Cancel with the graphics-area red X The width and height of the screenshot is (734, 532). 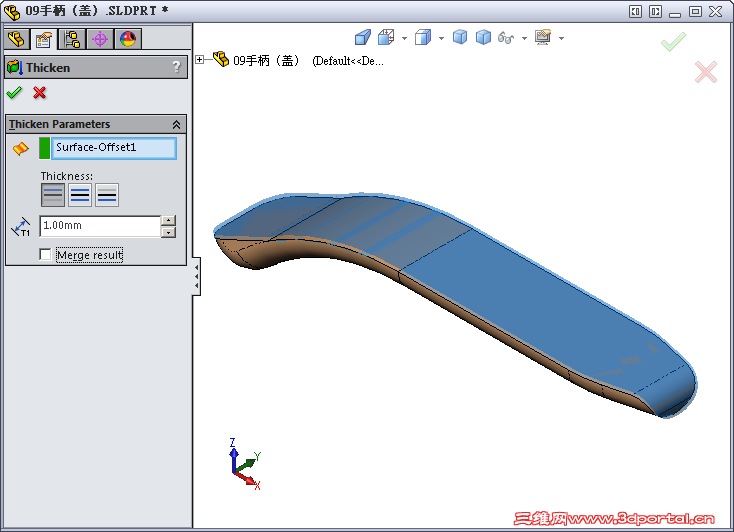pyautogui.click(x=706, y=72)
